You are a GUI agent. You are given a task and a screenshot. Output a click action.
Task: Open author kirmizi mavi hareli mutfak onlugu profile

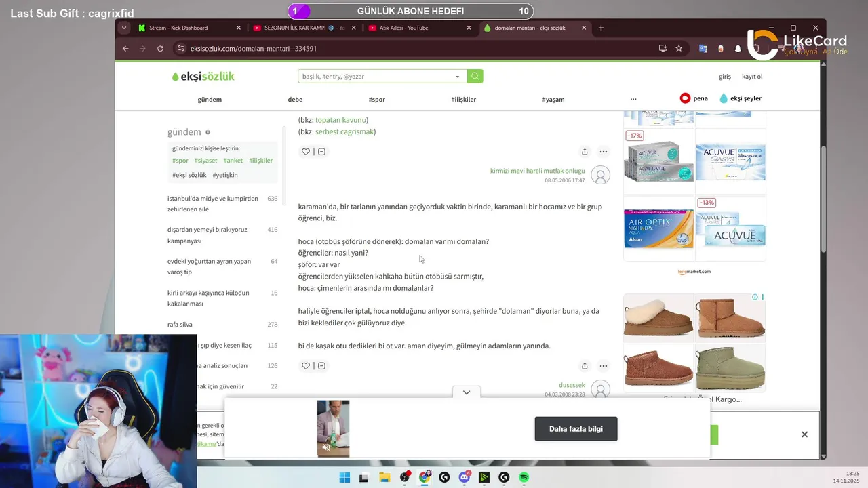click(x=537, y=171)
